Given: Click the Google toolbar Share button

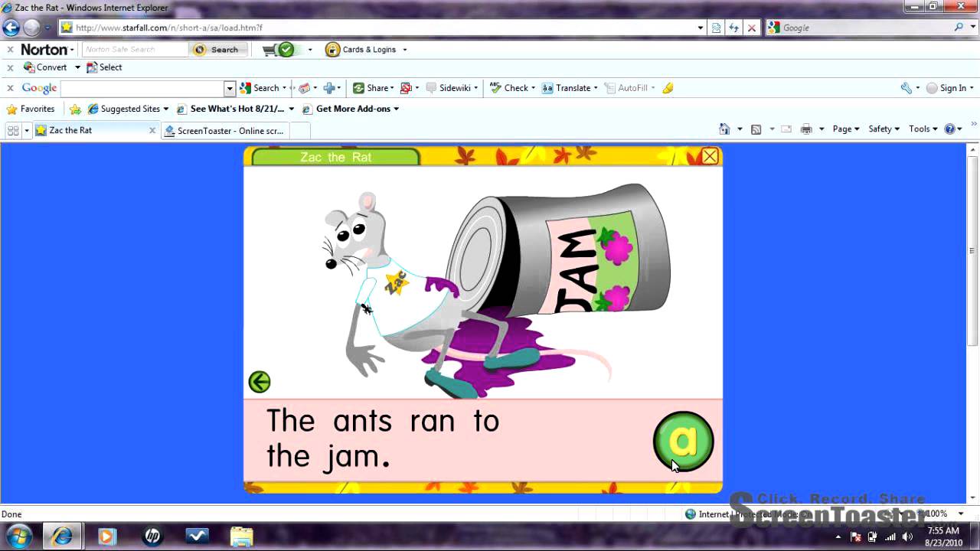Looking at the screenshot, I should point(371,88).
